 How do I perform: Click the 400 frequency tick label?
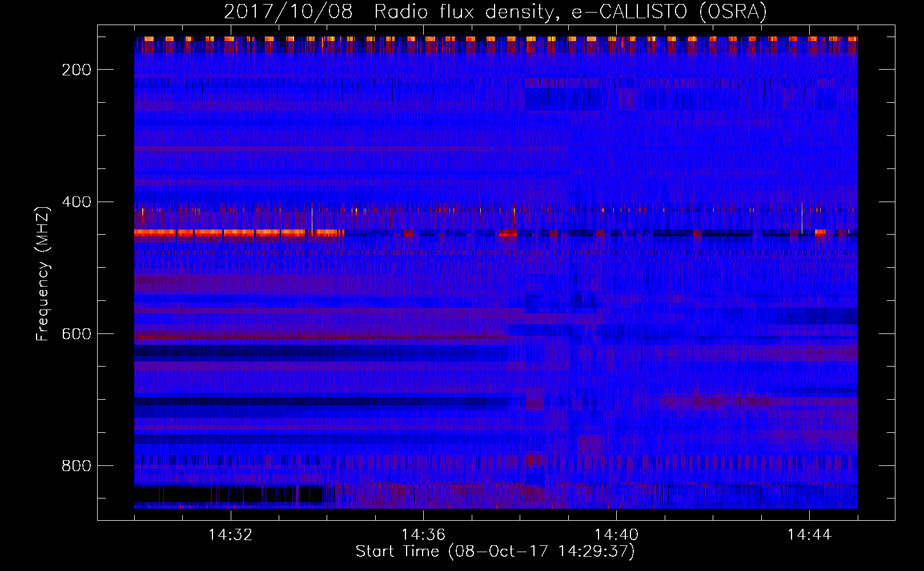tap(77, 202)
